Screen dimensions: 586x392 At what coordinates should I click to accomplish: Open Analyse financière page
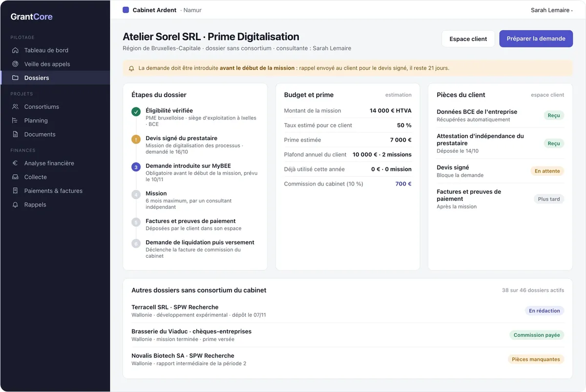point(55,164)
